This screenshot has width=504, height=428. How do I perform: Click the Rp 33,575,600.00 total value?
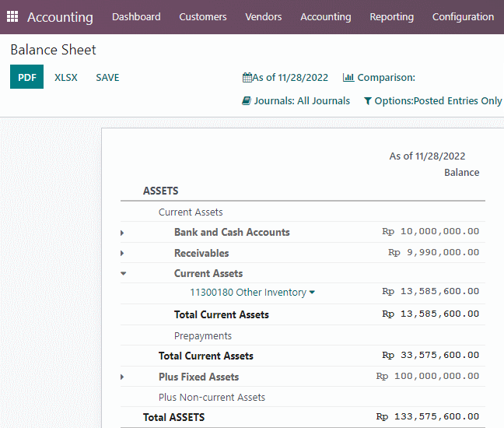click(x=430, y=355)
